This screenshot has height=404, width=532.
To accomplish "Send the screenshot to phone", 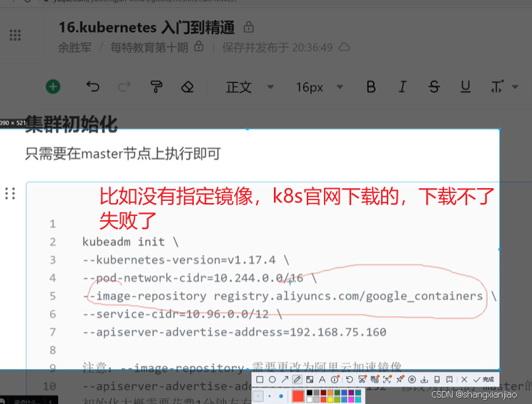I will coord(437,379).
